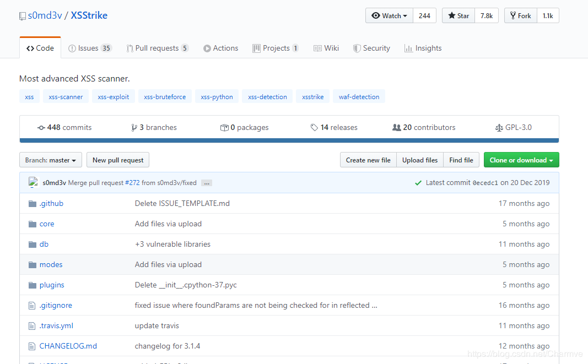Image resolution: width=588 pixels, height=364 pixels.
Task: Switch to the Issues tab
Action: 90,48
